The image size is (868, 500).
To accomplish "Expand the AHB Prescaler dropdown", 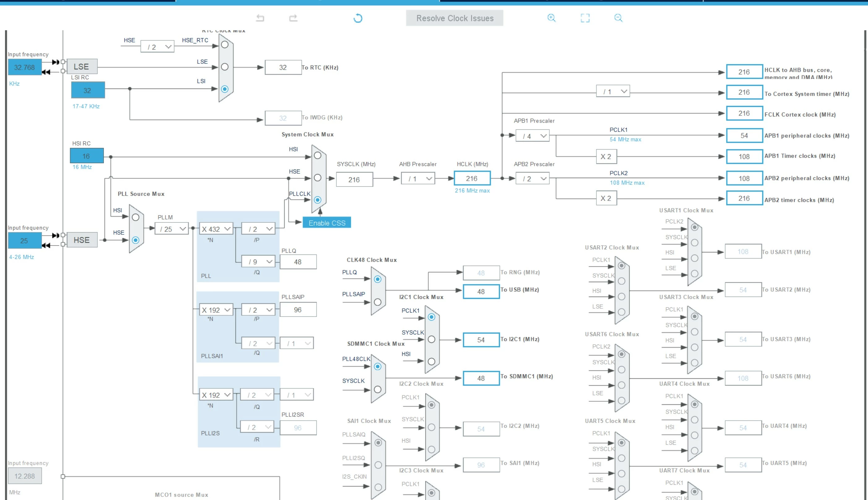I will (x=418, y=179).
